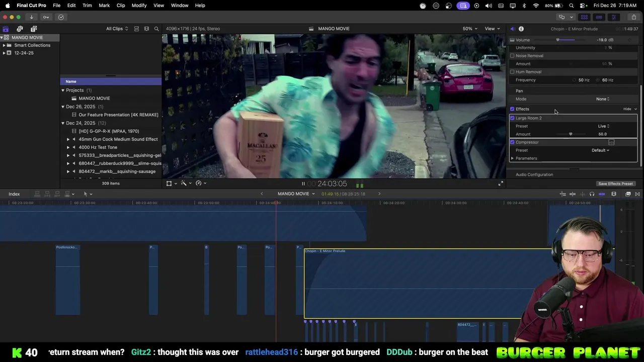Disable the Large Room 2 effect checkbox
644x362 pixels.
[512, 118]
